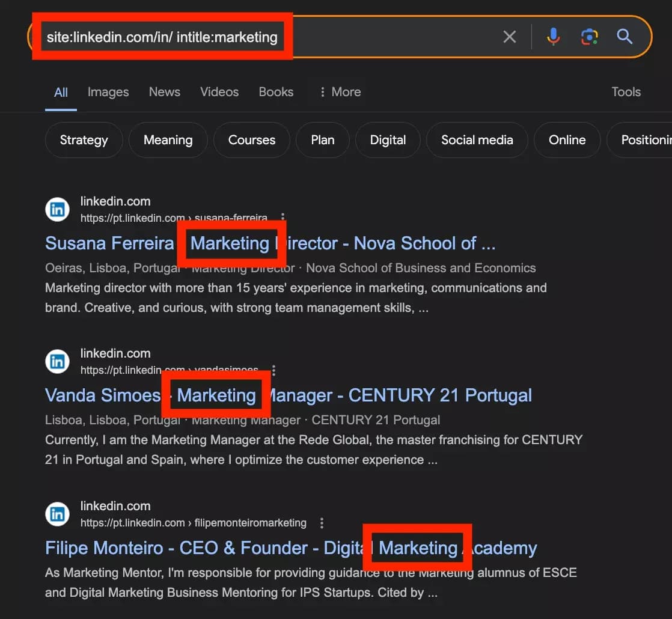Select the Strategy filter chip
Screen dimensions: 672x619
[84, 140]
